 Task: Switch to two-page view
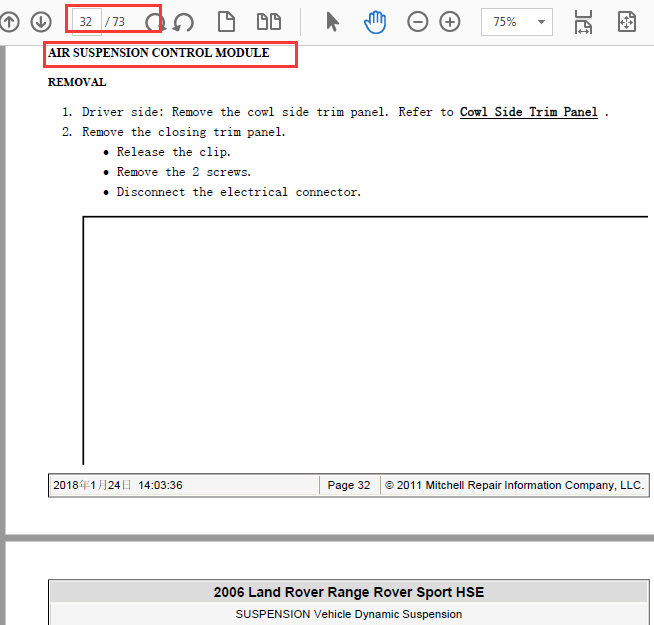269,22
